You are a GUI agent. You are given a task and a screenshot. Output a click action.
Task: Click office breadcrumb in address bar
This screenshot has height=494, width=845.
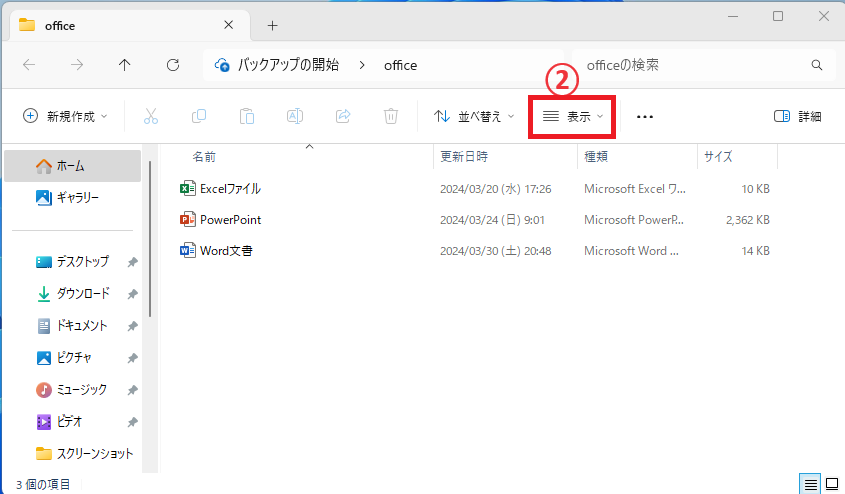click(400, 65)
